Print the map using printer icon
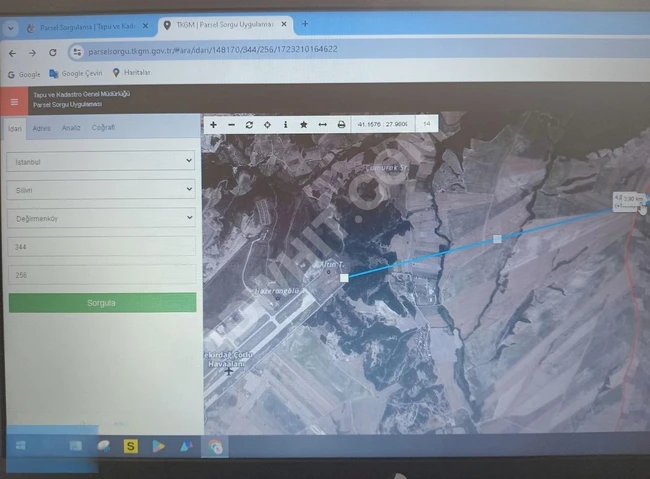650x479 pixels. (341, 124)
